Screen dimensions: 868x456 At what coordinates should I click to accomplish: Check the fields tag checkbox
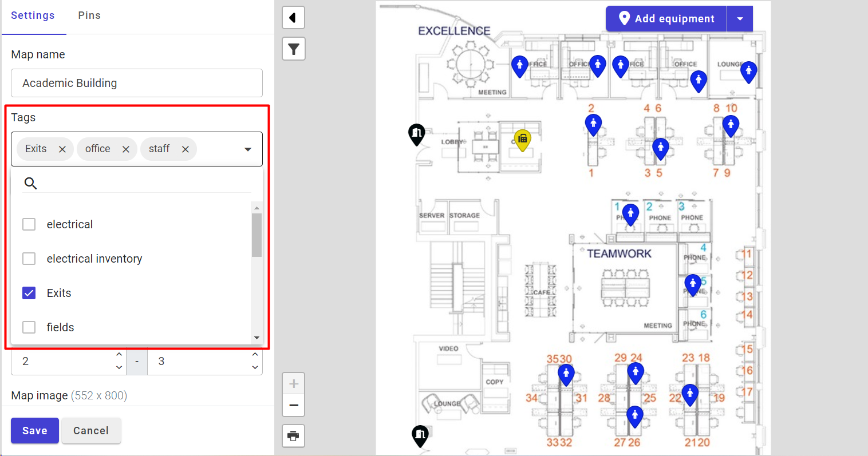click(29, 327)
